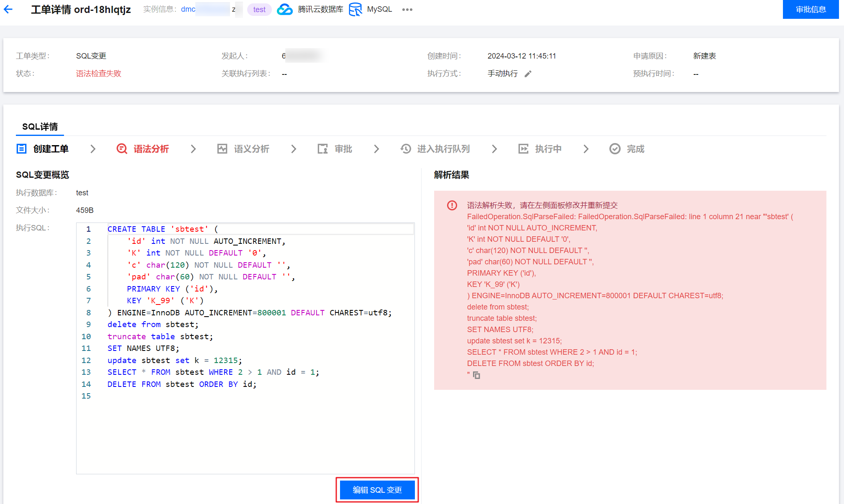Click editor line 1 CREATE TABLE 'sbtest'

[x=163, y=229]
